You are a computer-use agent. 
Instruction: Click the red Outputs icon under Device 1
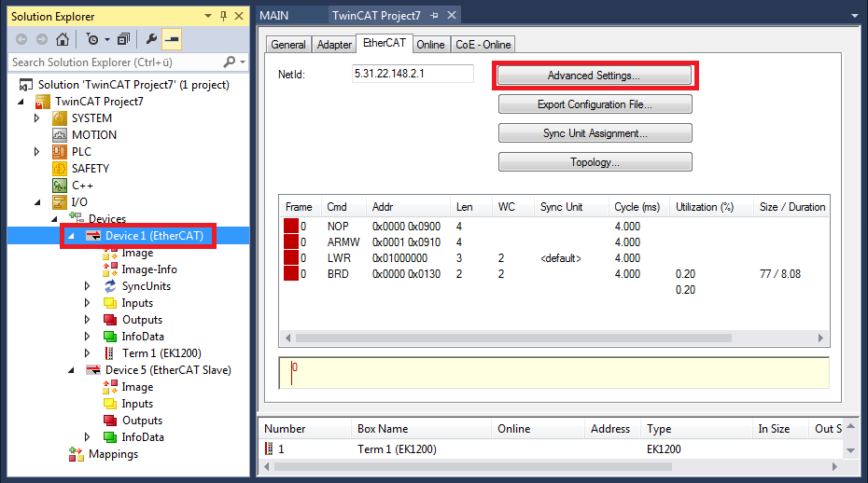click(110, 320)
